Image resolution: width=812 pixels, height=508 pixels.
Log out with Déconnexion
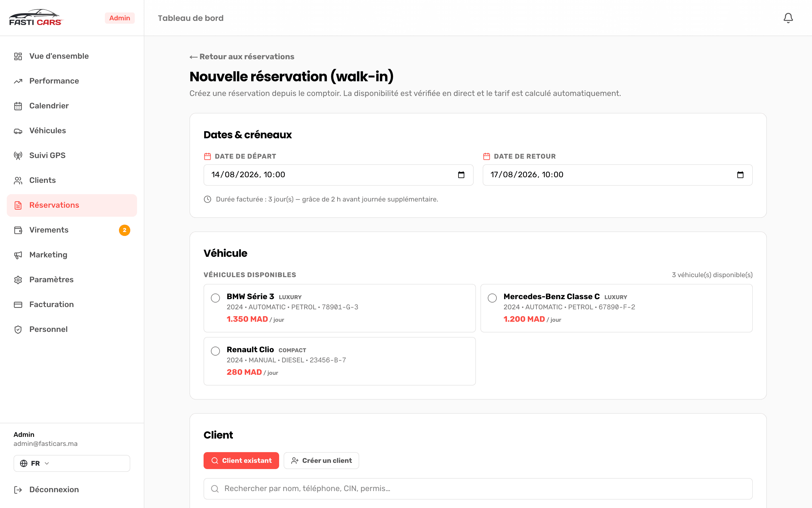(x=72, y=490)
